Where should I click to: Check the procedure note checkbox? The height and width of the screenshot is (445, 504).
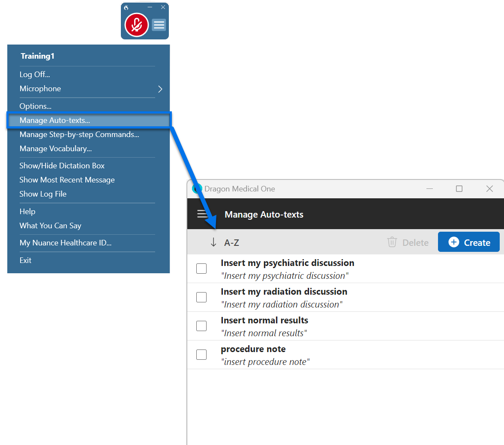(x=201, y=355)
